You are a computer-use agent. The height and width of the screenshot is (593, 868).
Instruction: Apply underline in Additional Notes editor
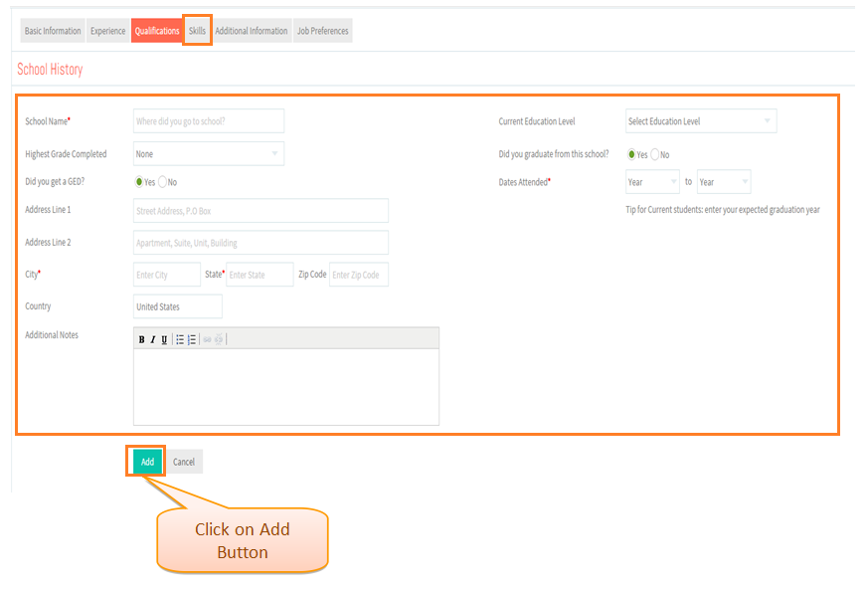tap(164, 339)
